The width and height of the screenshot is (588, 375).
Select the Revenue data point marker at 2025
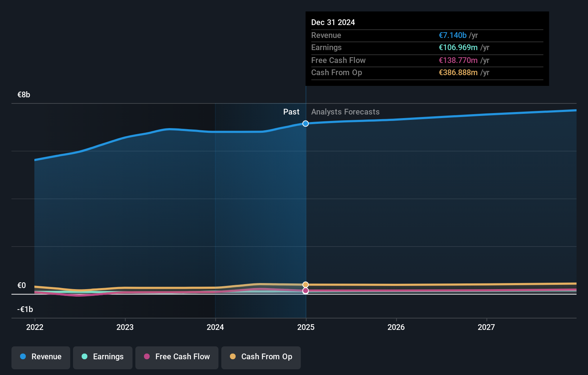point(305,123)
